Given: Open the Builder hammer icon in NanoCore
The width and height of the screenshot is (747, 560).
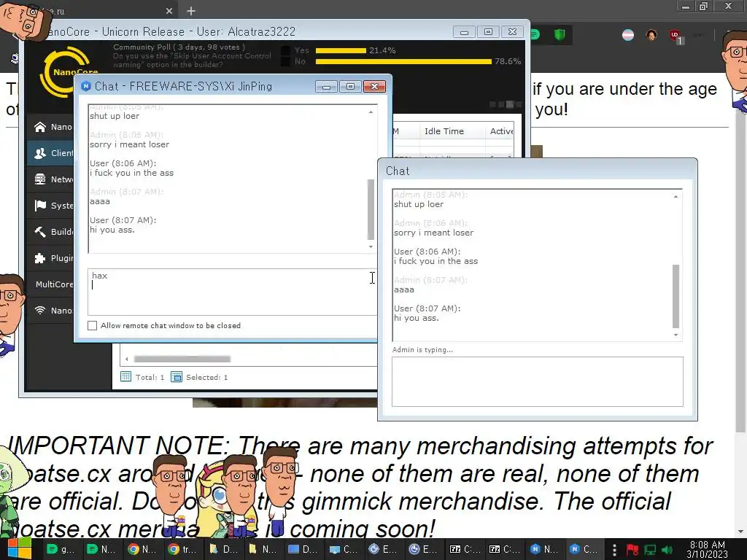Looking at the screenshot, I should coord(41,231).
